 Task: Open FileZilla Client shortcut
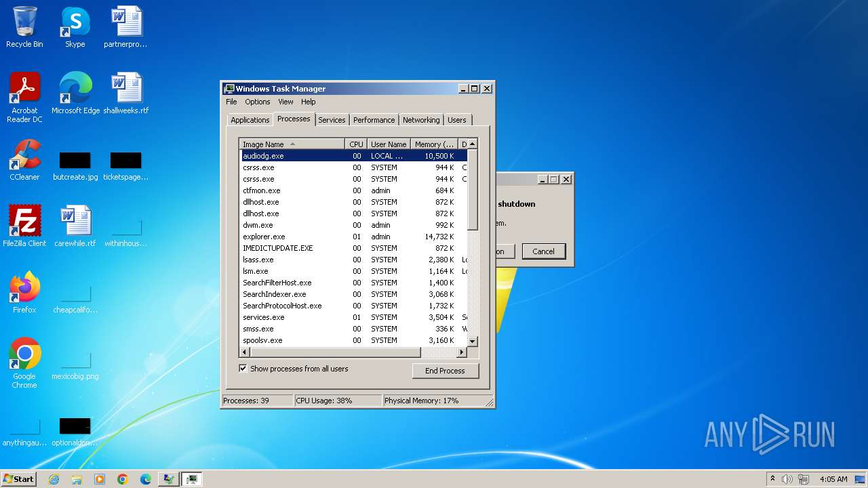pyautogui.click(x=24, y=226)
